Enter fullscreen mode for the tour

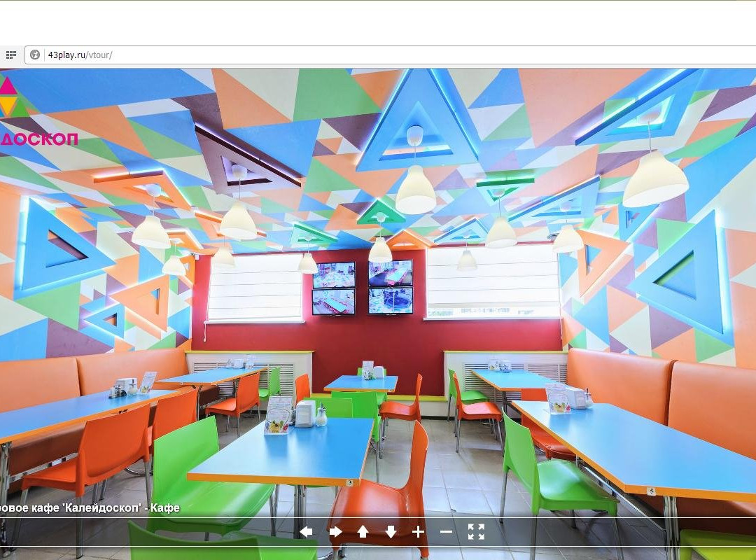pyautogui.click(x=476, y=532)
